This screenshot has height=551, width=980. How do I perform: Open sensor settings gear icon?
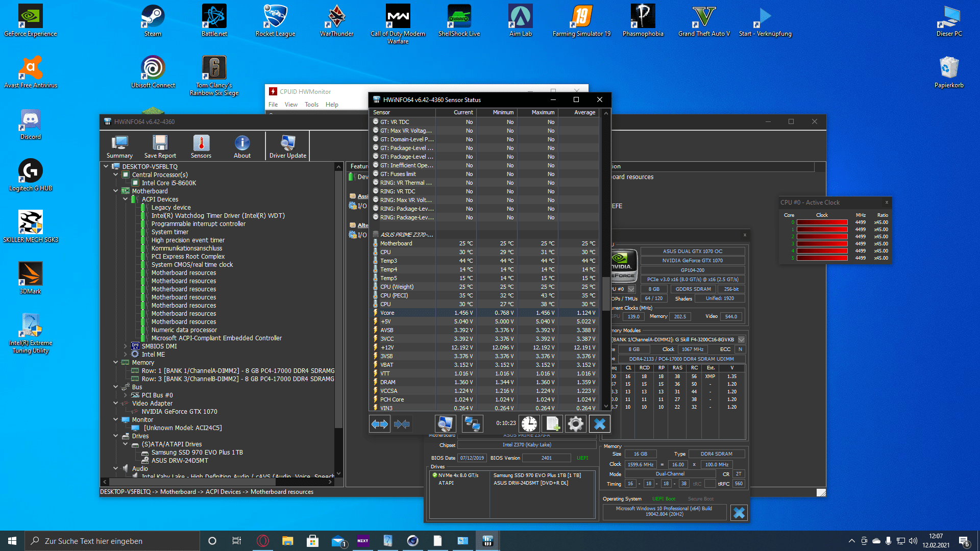tap(575, 424)
